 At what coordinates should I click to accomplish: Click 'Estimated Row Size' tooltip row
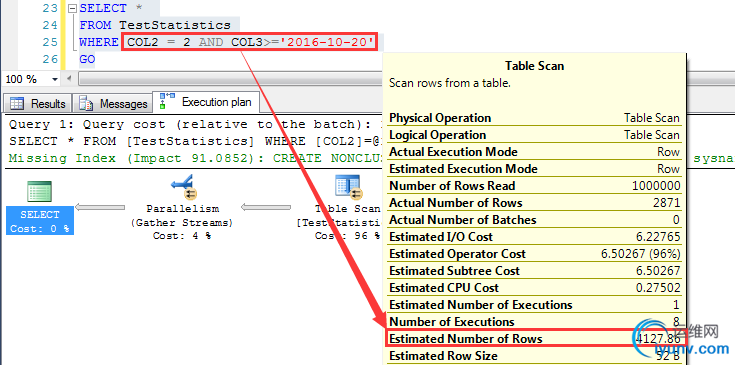pos(534,356)
